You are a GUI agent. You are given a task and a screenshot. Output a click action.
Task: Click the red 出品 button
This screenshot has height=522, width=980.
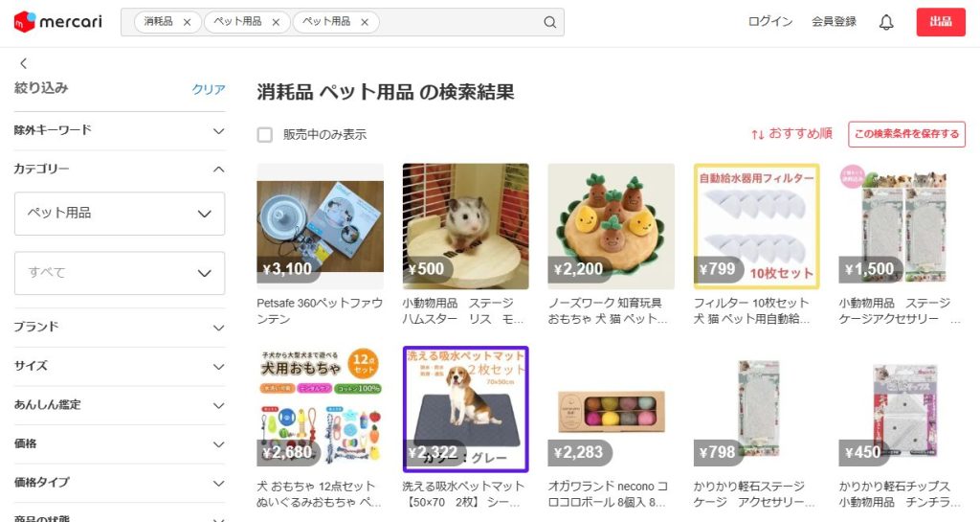click(941, 22)
